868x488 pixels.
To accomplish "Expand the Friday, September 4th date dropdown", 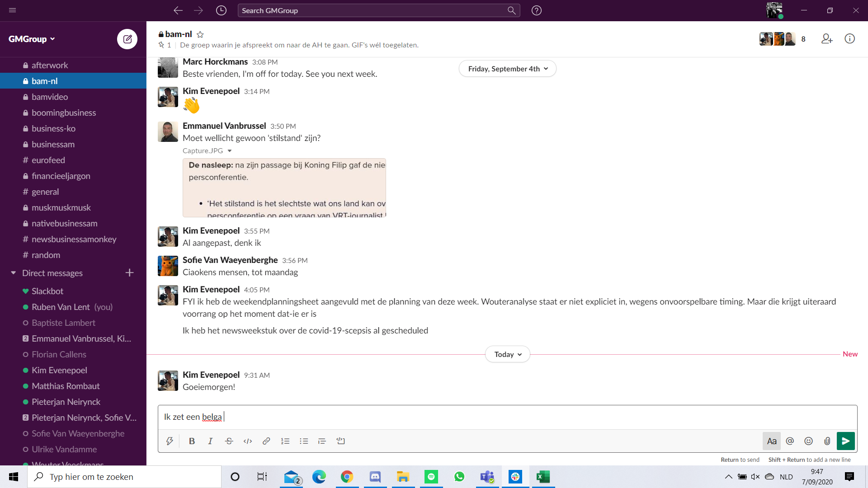I will (507, 69).
